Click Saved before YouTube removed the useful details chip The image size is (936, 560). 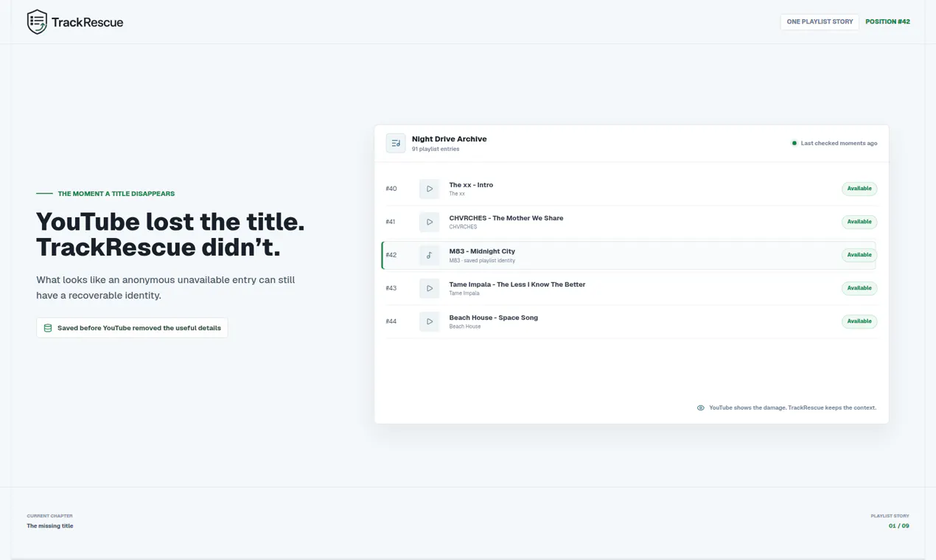132,328
